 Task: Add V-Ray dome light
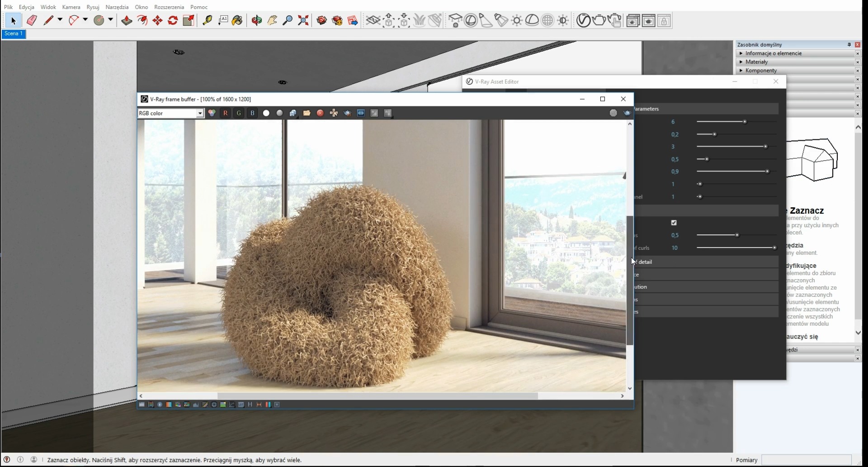click(532, 20)
